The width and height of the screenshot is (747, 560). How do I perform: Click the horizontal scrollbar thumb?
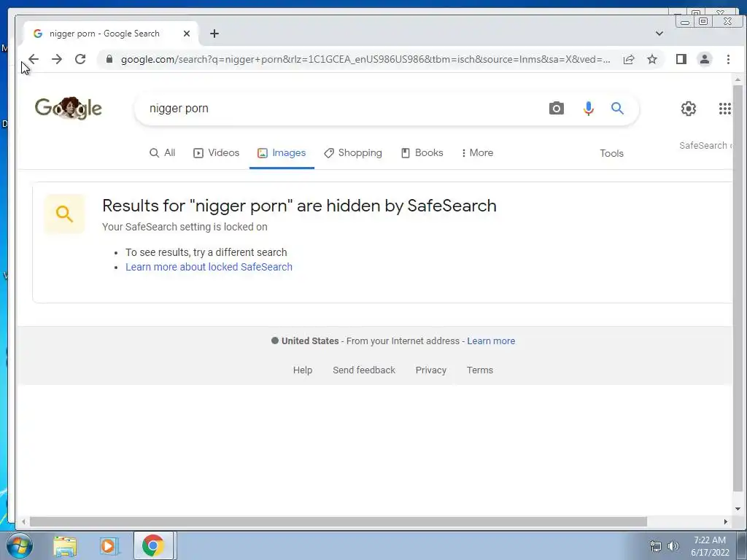[x=338, y=522]
